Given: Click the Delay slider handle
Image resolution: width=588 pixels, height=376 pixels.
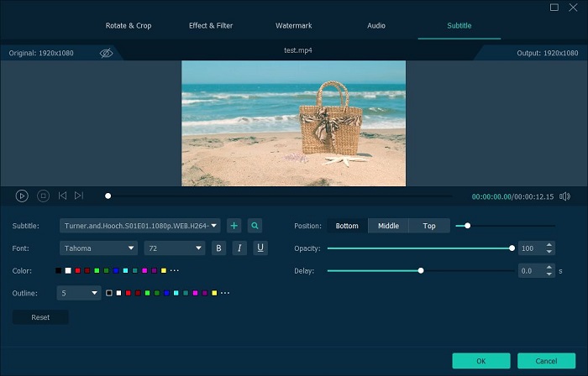Looking at the screenshot, I should coord(421,270).
